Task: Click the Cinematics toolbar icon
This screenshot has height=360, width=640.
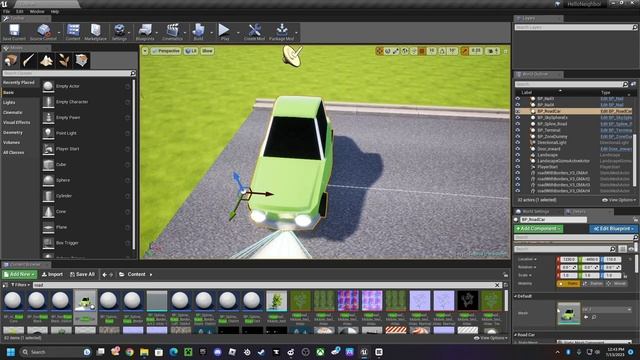Action: [172, 32]
